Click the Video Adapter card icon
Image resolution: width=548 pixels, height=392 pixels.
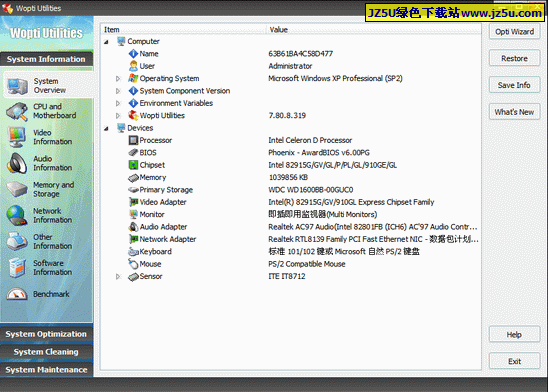133,202
